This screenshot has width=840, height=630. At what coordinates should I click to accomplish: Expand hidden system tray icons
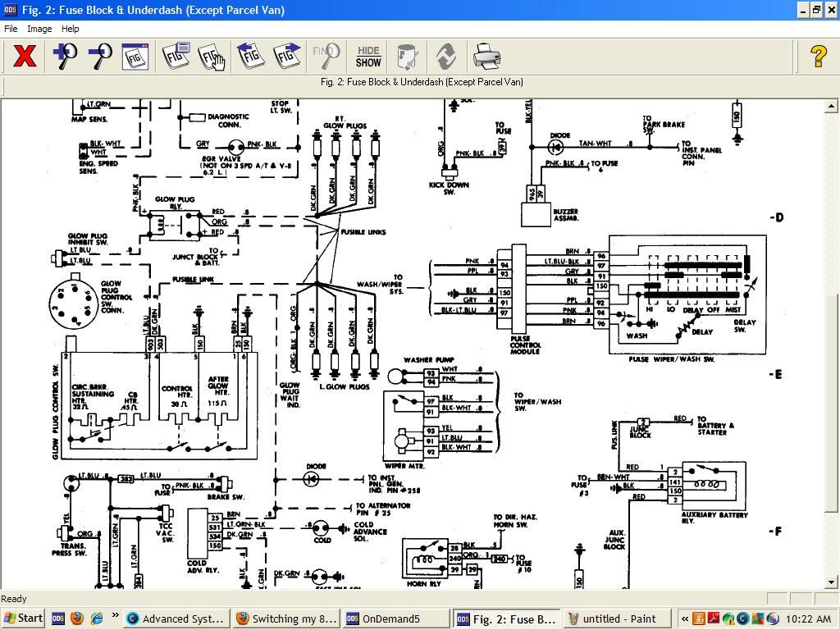(685, 619)
